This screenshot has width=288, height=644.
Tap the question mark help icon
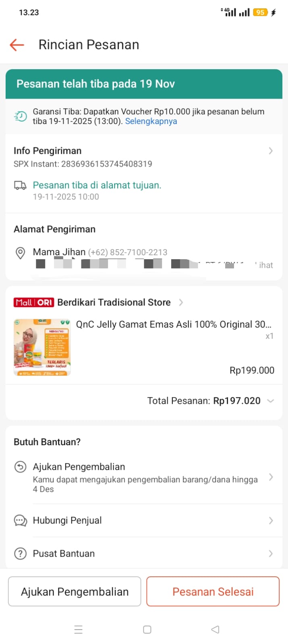click(20, 553)
